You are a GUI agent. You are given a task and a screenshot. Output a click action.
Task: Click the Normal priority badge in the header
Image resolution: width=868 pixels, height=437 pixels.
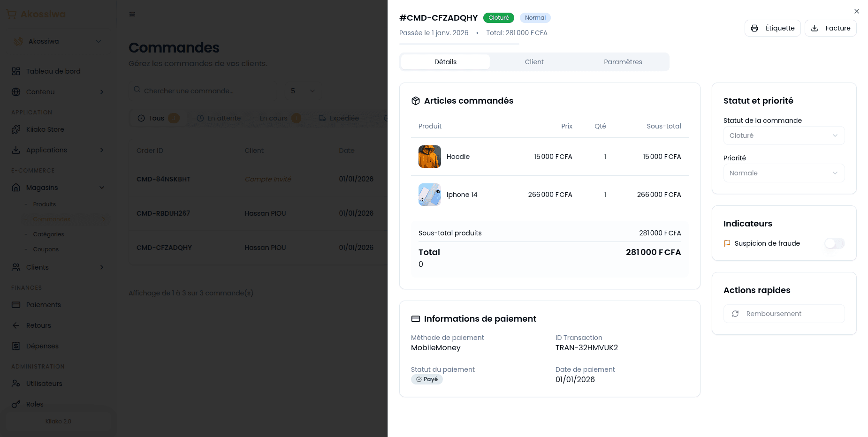pyautogui.click(x=535, y=18)
